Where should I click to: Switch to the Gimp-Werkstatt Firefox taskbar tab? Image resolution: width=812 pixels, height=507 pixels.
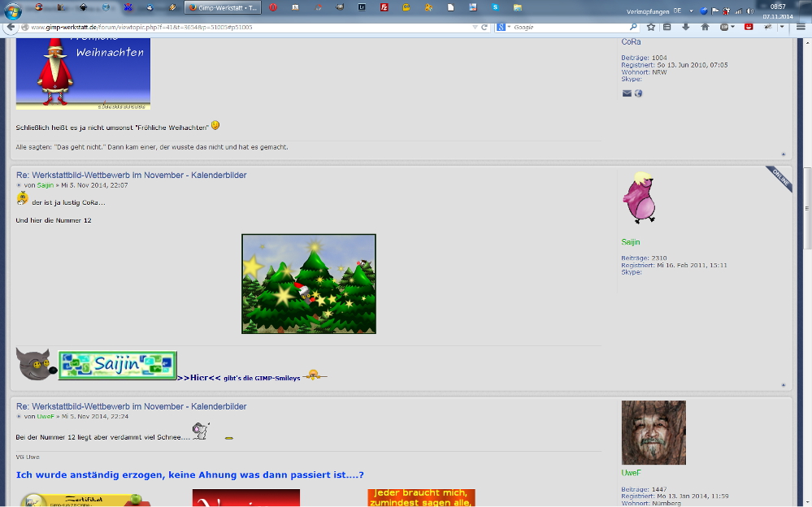click(223, 8)
